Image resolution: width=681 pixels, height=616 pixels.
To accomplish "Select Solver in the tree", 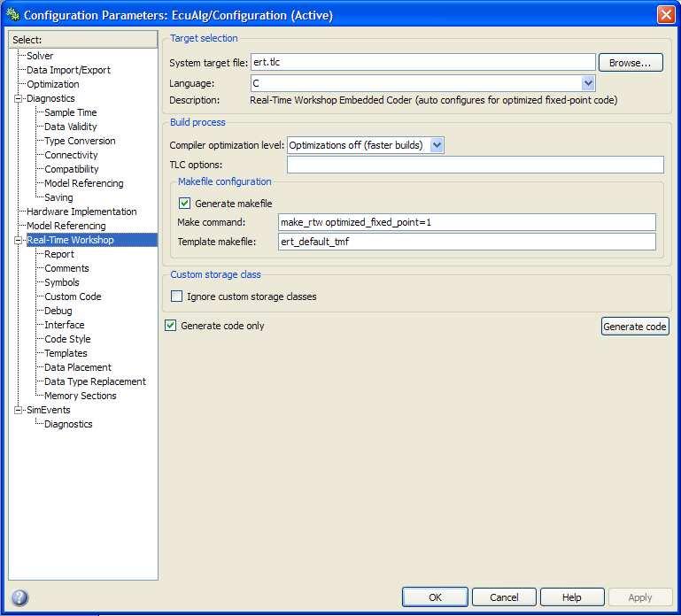I will pyautogui.click(x=40, y=56).
